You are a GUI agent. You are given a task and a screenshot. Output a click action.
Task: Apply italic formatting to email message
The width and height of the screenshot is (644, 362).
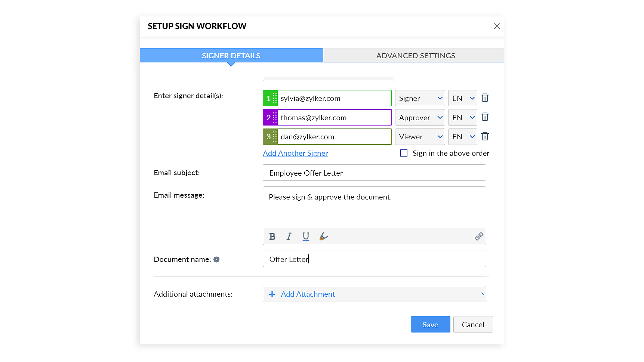289,236
